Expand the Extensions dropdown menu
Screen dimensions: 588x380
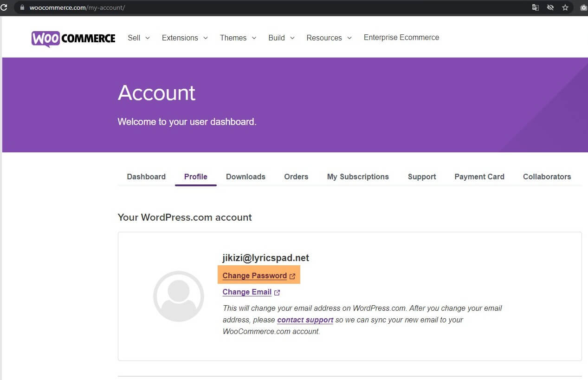pos(185,38)
